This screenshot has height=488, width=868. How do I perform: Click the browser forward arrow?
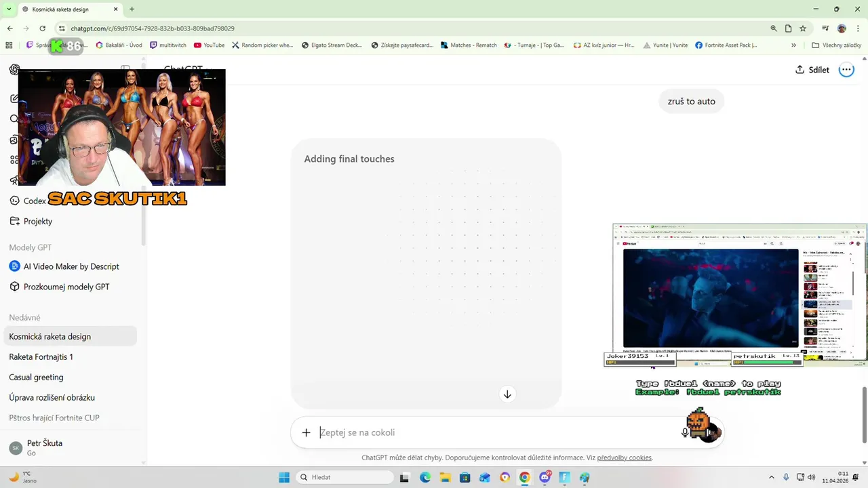pos(26,28)
